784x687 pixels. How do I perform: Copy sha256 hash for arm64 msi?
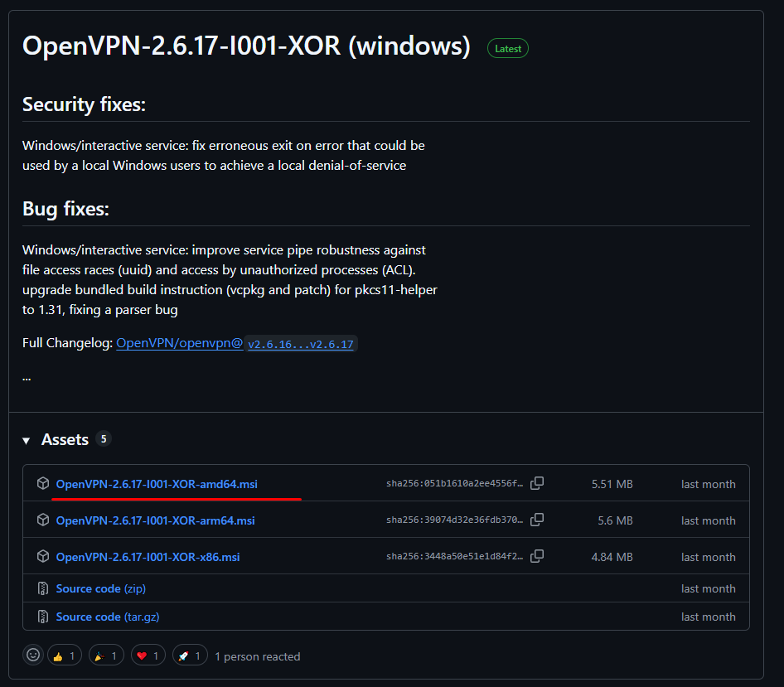(x=537, y=520)
